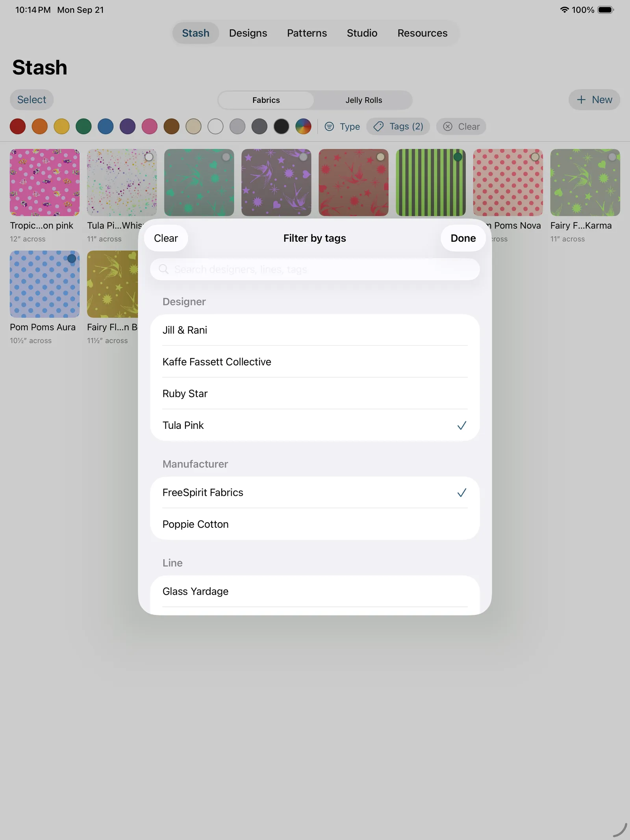Select the blue color filter swatch
Screen dimensions: 630x840
point(106,126)
